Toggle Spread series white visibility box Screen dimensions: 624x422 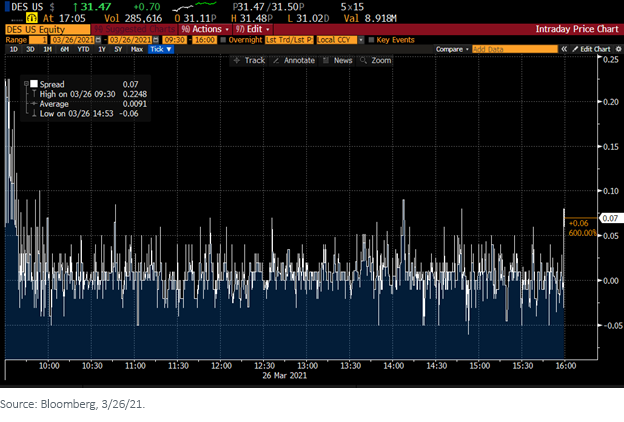coord(34,84)
